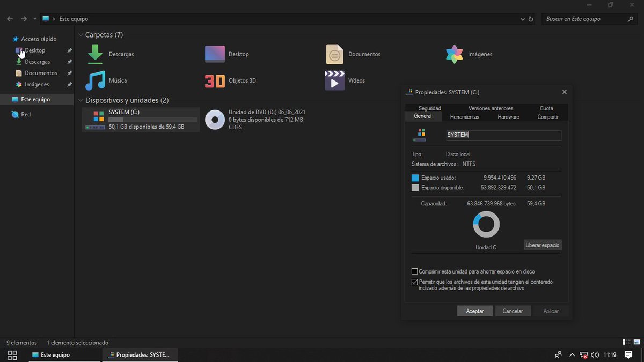The height and width of the screenshot is (362, 644).
Task: Open the network tray icon
Action: coord(583,355)
